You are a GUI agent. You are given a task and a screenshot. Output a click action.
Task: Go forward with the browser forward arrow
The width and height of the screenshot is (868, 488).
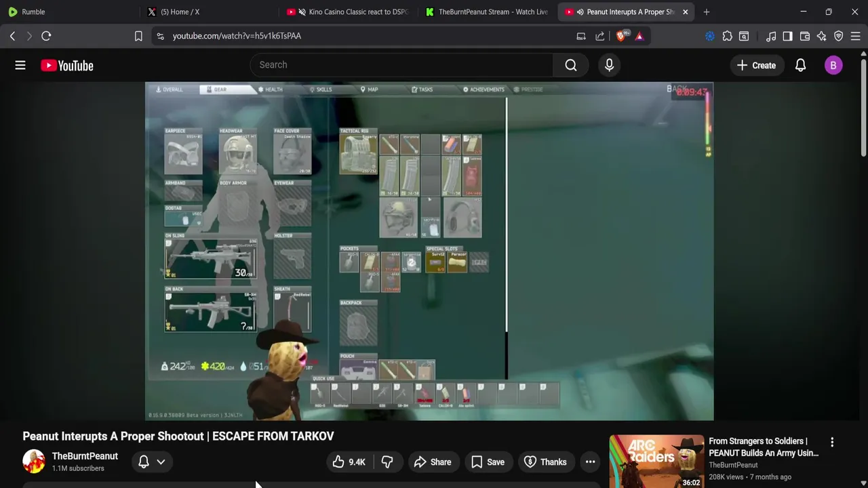click(29, 36)
